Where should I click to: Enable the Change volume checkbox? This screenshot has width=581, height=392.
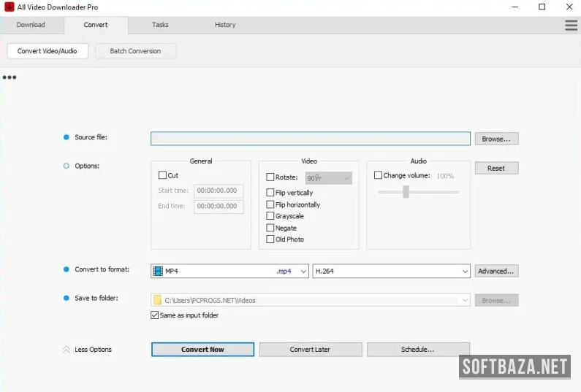[x=378, y=175]
